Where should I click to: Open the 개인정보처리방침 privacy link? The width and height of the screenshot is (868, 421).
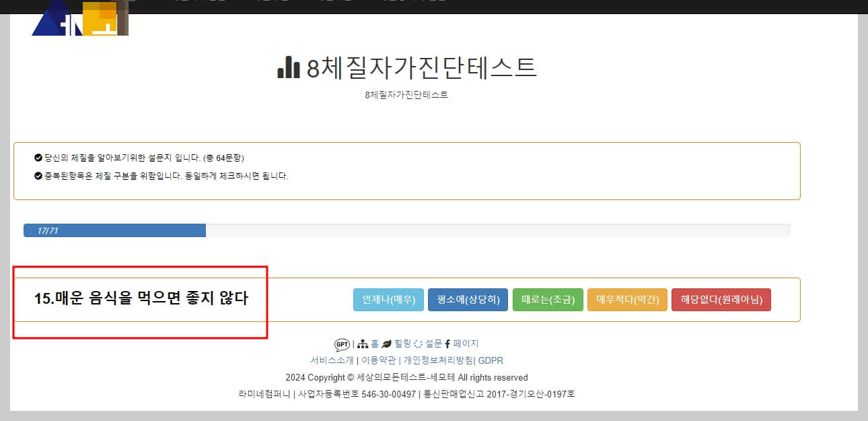439,360
